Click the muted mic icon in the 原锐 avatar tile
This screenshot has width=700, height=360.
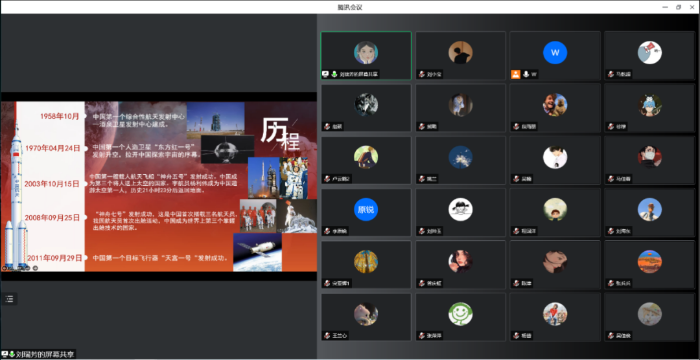pyautogui.click(x=326, y=231)
